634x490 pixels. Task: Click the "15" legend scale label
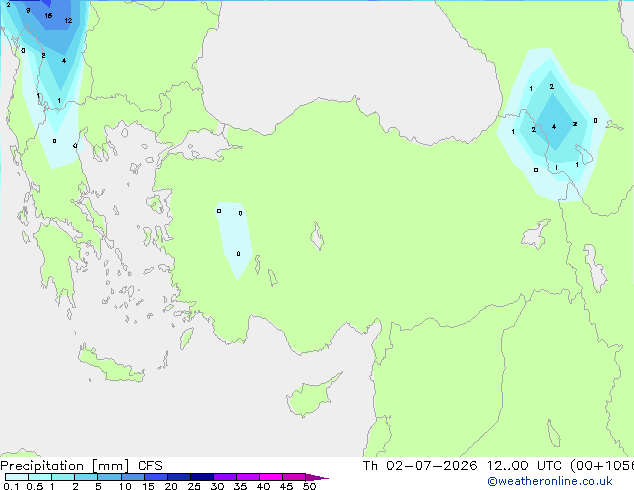click(148, 486)
